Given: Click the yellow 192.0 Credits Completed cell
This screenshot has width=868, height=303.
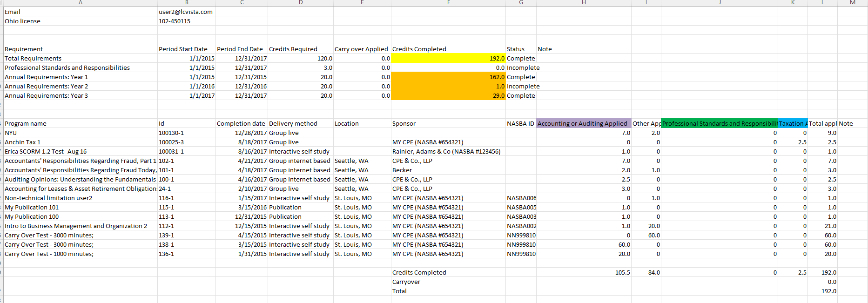Looking at the screenshot, I should pyautogui.click(x=448, y=59).
